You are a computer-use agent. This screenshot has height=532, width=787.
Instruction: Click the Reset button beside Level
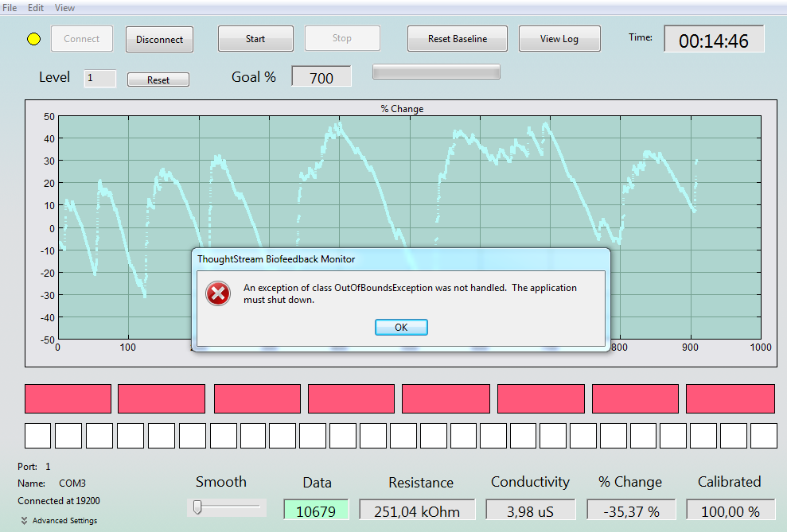point(158,80)
